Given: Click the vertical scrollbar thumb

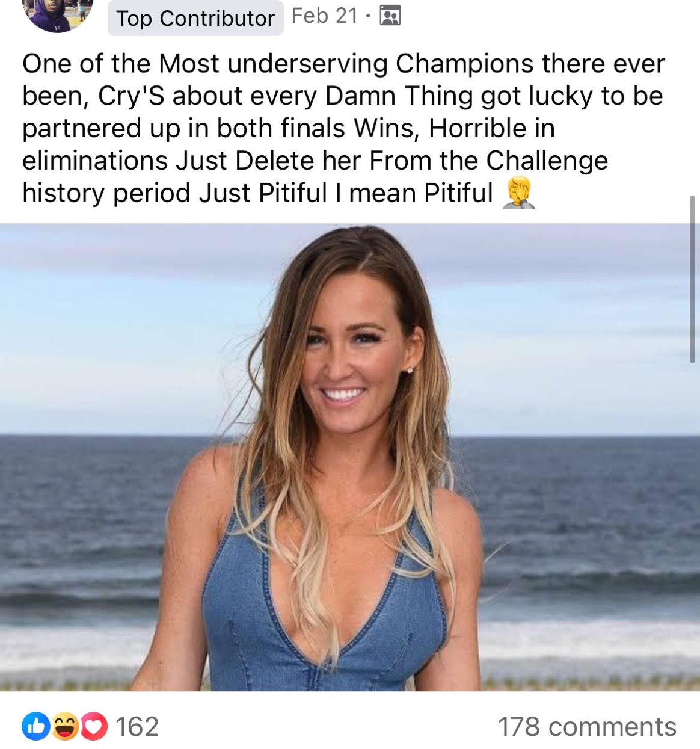Looking at the screenshot, I should [692, 279].
